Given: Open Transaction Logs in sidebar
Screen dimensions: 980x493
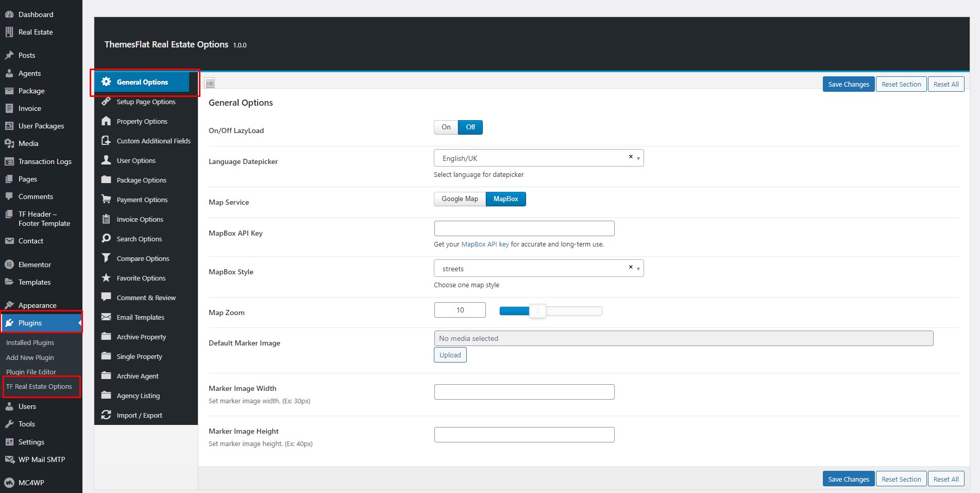Looking at the screenshot, I should click(x=45, y=161).
